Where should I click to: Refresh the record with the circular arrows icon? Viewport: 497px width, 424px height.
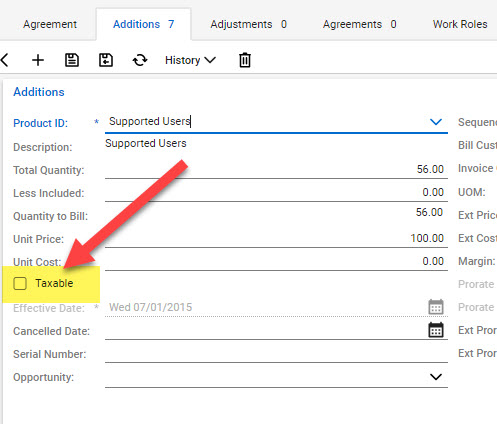(140, 60)
